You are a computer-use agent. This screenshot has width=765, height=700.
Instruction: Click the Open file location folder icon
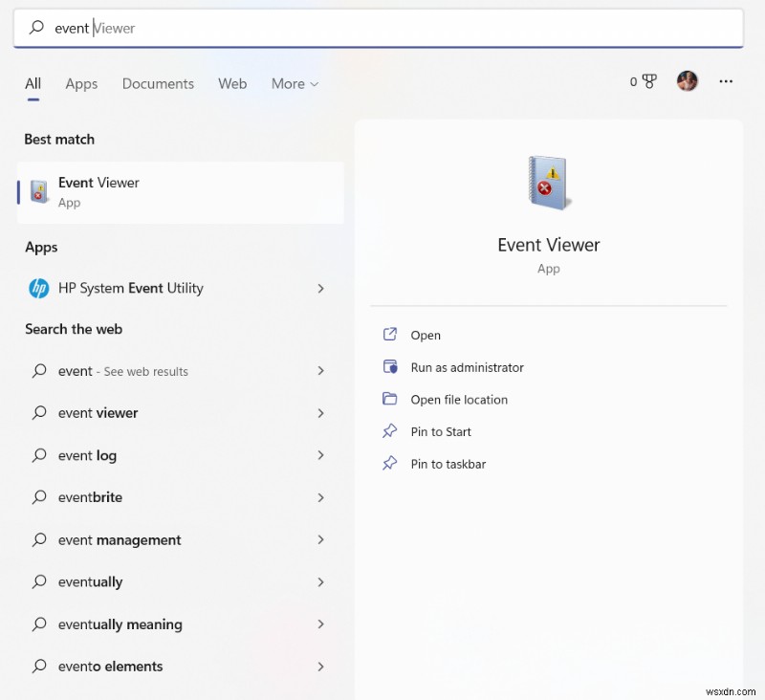(390, 399)
